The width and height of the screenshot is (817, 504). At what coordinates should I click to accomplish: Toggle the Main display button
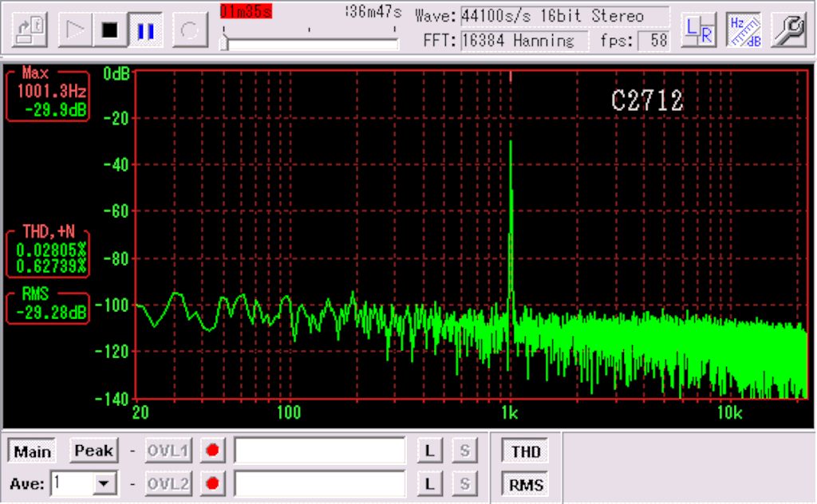[32, 451]
